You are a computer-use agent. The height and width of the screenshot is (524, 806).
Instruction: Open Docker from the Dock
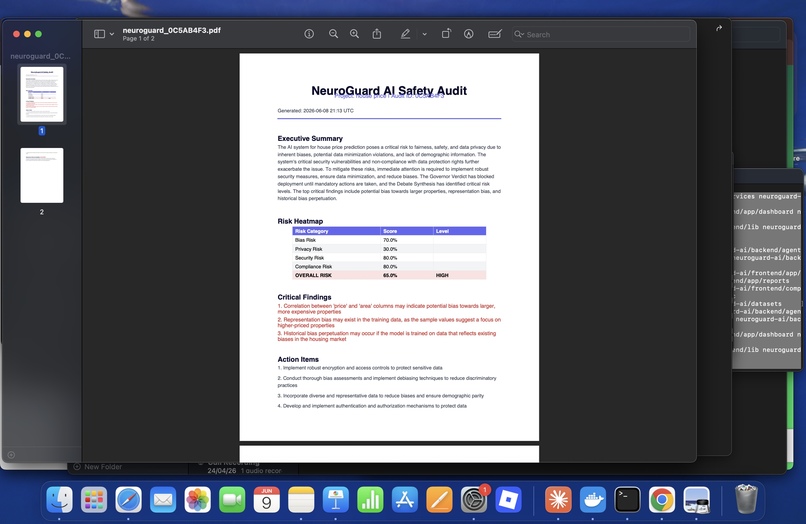(593, 499)
